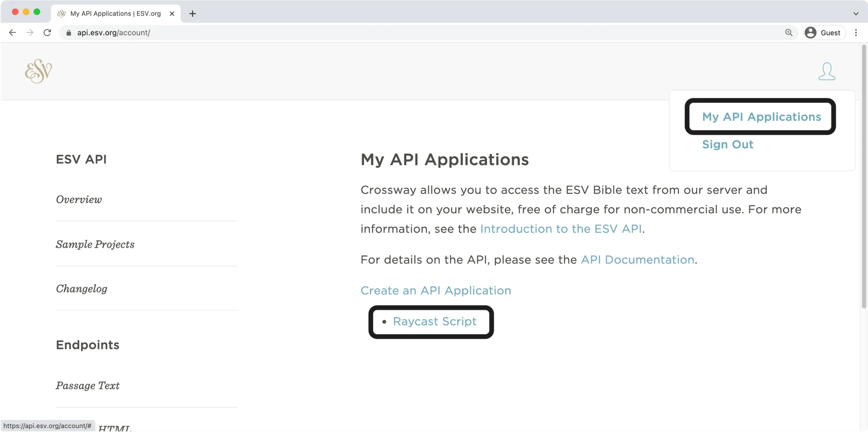Click the browser forward arrow

30,32
